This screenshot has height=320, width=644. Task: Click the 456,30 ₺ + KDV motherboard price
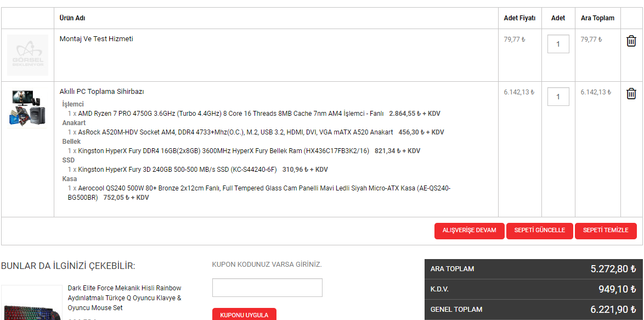421,132
